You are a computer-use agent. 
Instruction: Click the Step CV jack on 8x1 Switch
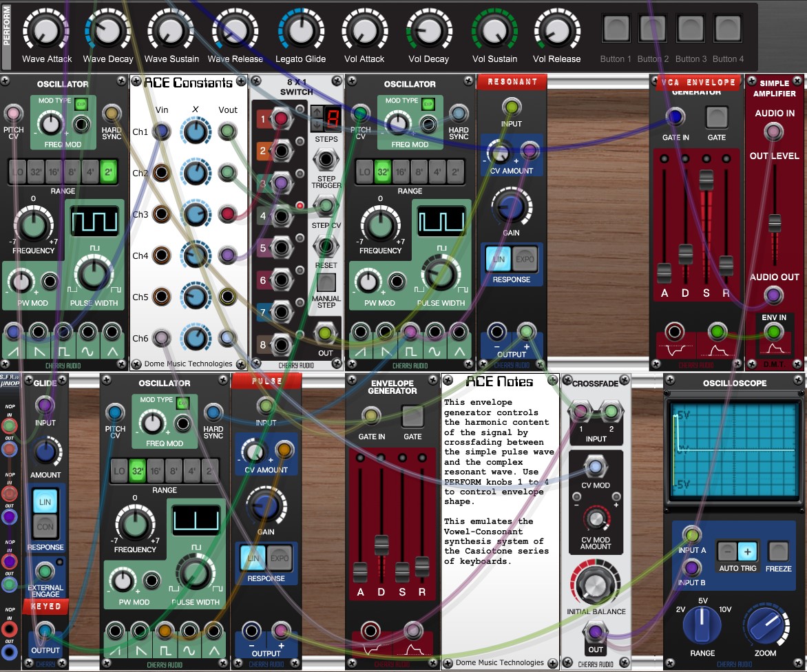point(326,206)
